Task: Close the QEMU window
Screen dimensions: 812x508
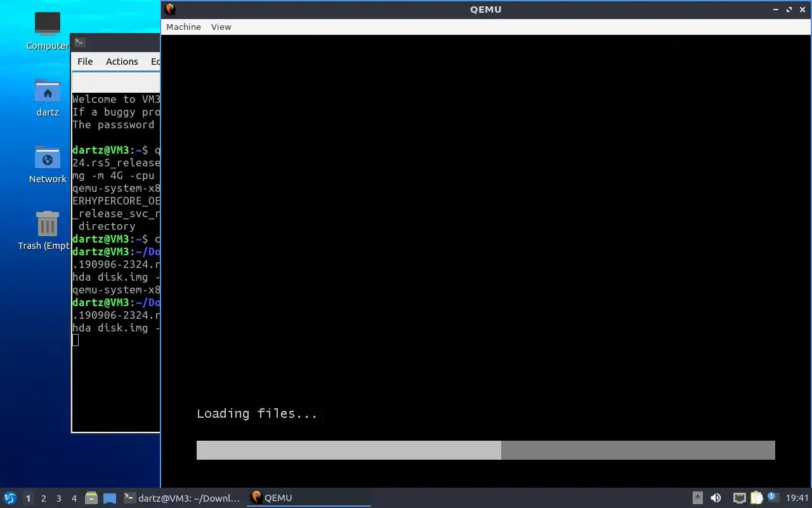Action: [802, 10]
